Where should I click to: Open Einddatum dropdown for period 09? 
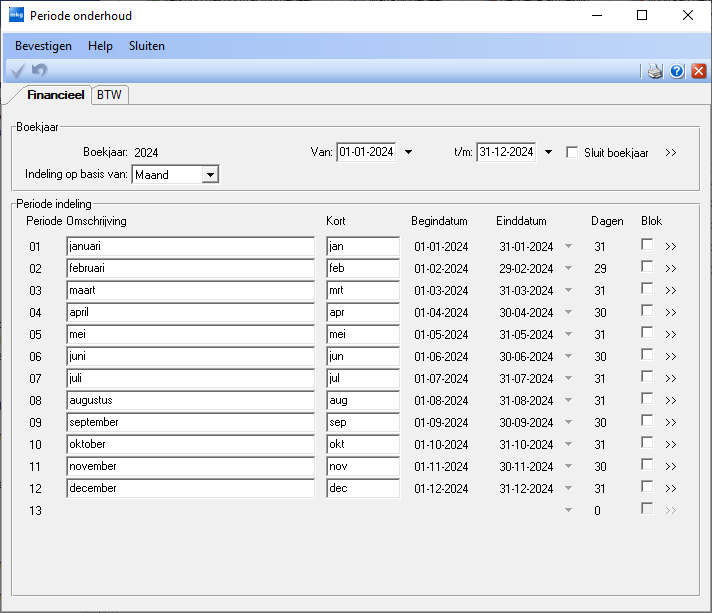click(x=568, y=422)
